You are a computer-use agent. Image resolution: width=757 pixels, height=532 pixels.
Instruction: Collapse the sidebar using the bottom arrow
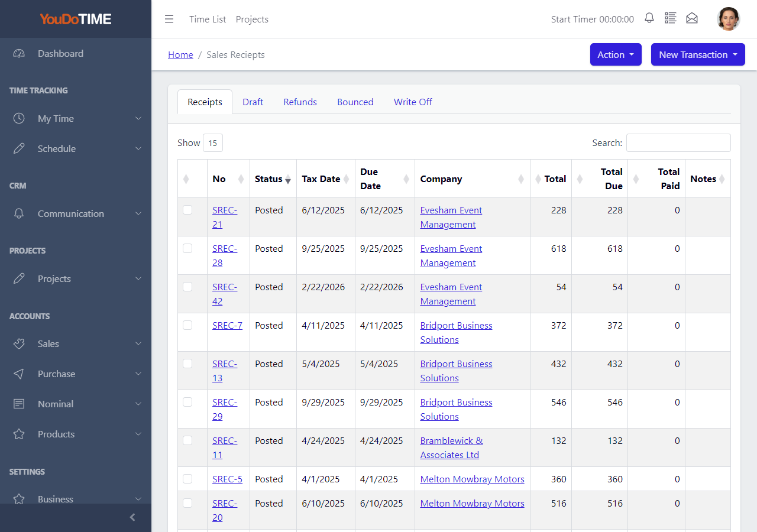(132, 517)
